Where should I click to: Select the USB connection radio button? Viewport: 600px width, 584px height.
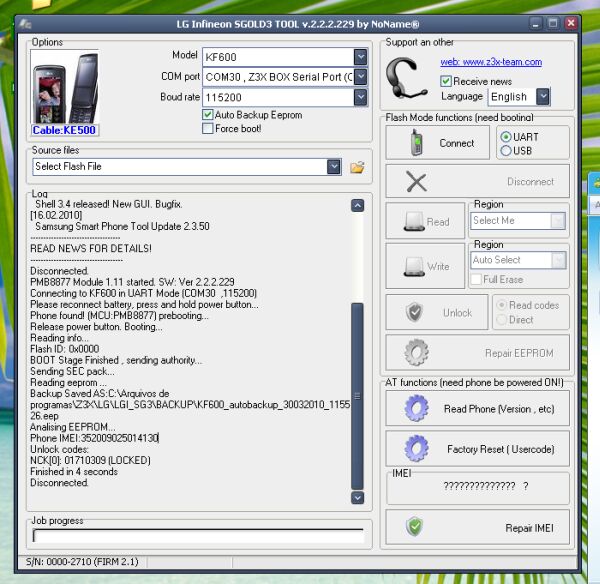coord(505,150)
